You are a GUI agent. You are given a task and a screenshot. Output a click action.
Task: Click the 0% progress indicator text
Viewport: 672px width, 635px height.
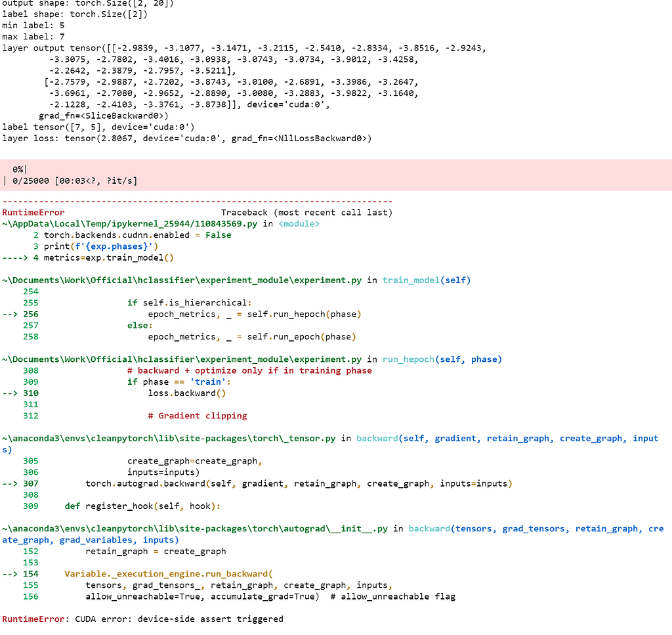pyautogui.click(x=18, y=169)
